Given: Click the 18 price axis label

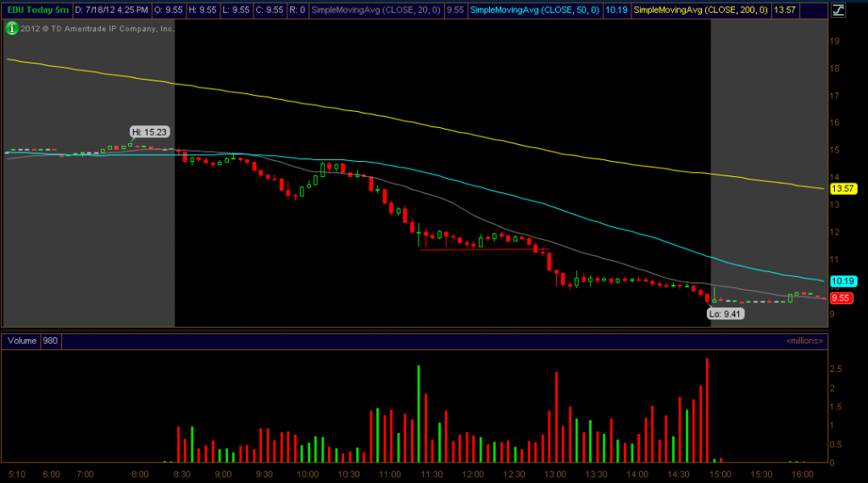Looking at the screenshot, I should (x=834, y=69).
